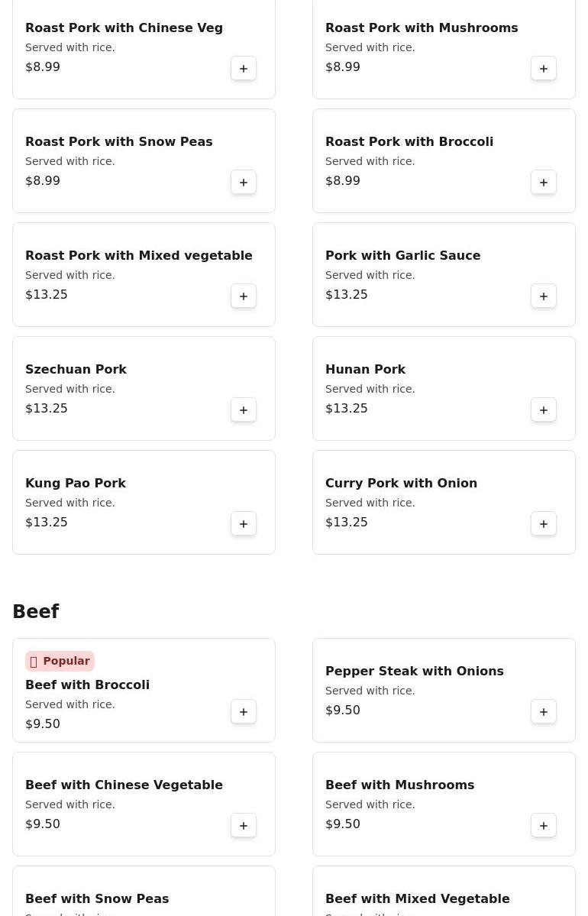This screenshot has height=916, width=588.
Task: Click plus button for Beef with Mushrooms
Action: (x=544, y=826)
